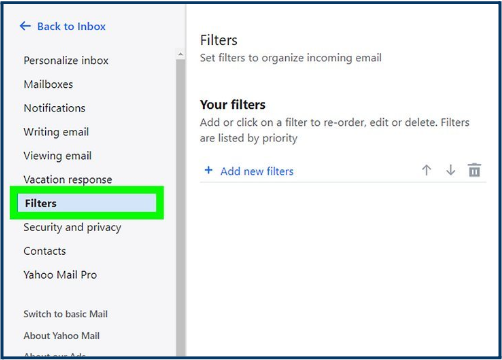The image size is (502, 360).
Task: Open Back to Inbox link
Action: pos(71,26)
